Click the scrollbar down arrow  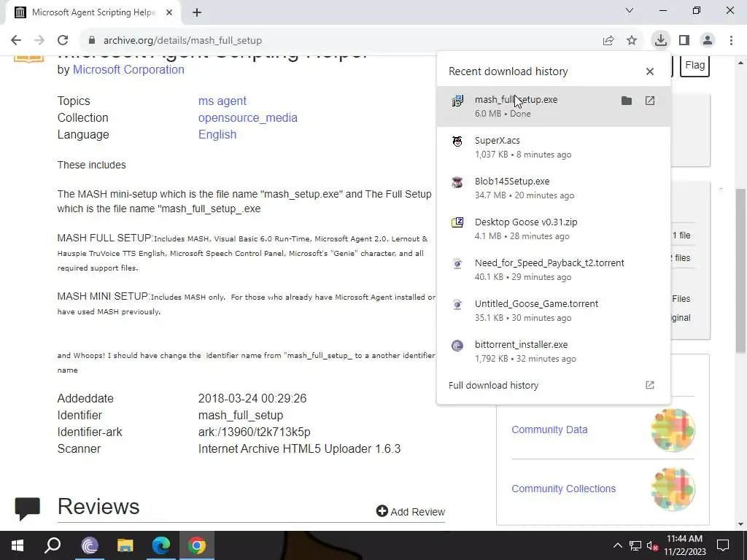point(740,524)
